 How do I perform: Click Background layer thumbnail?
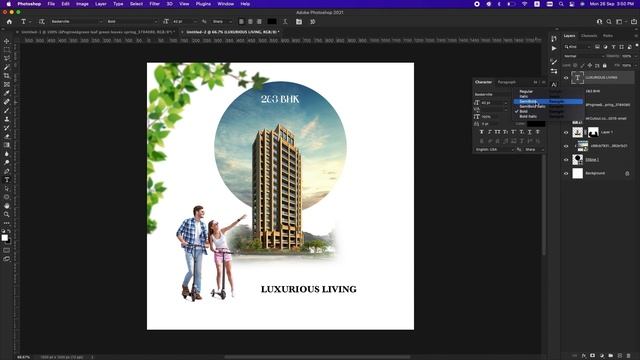[x=578, y=173]
